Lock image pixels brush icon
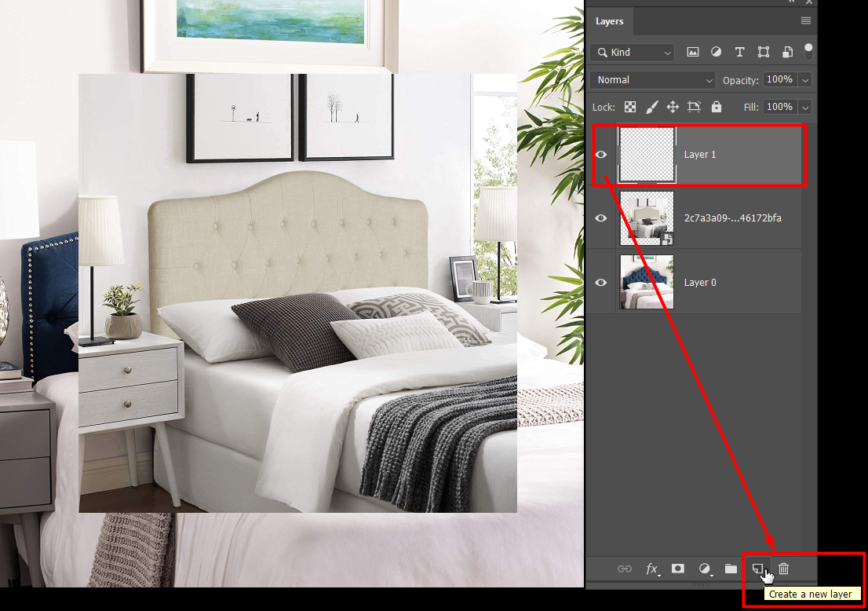This screenshot has height=611, width=868. click(x=651, y=107)
